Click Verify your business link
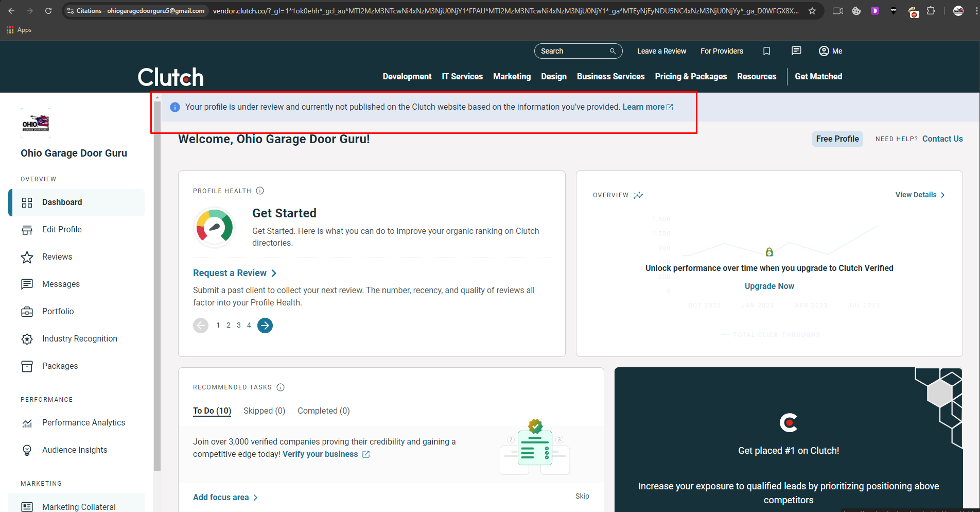980x512 pixels. tap(326, 454)
